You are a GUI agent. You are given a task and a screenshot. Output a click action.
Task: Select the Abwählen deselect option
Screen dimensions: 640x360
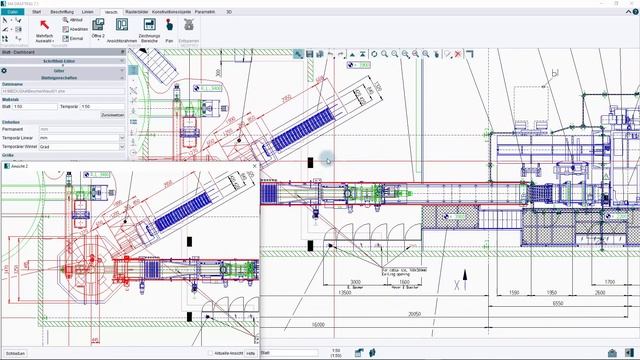[75, 29]
